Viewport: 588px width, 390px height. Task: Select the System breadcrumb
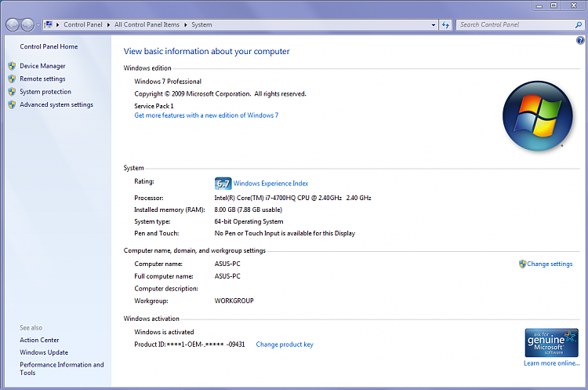point(201,24)
